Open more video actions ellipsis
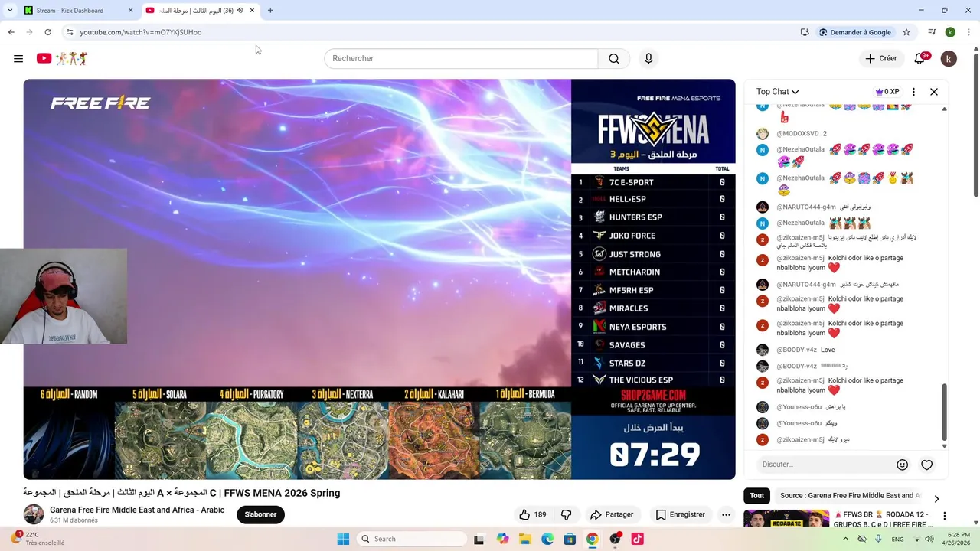 (726, 514)
